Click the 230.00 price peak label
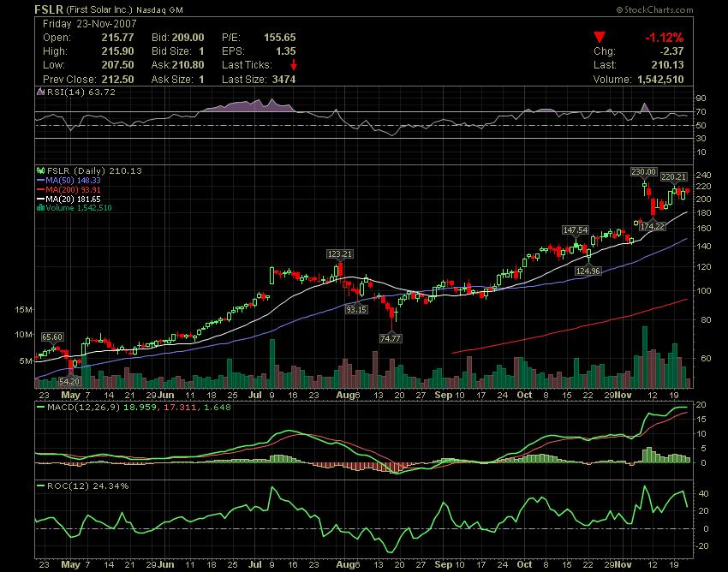Image resolution: width=728 pixels, height=572 pixels. [643, 172]
